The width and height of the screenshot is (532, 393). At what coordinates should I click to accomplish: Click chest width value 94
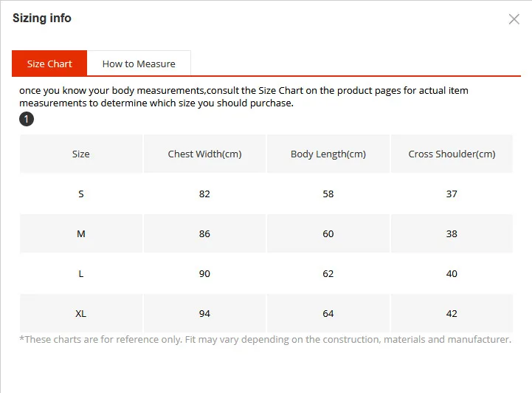204,313
